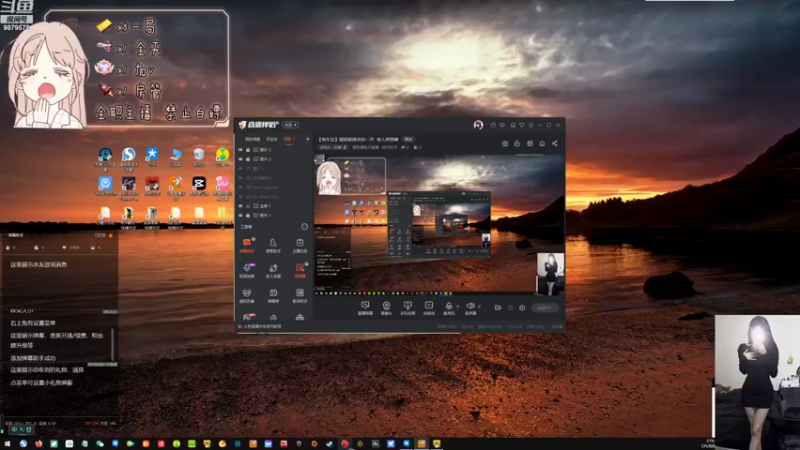Hide the 图片1 source (eye icon)
This screenshot has width=800, height=450.
(x=240, y=215)
